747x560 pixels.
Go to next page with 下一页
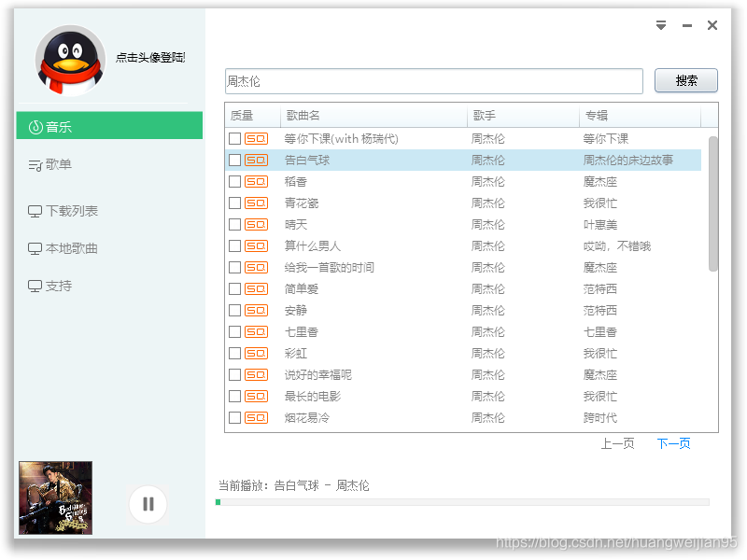(673, 443)
